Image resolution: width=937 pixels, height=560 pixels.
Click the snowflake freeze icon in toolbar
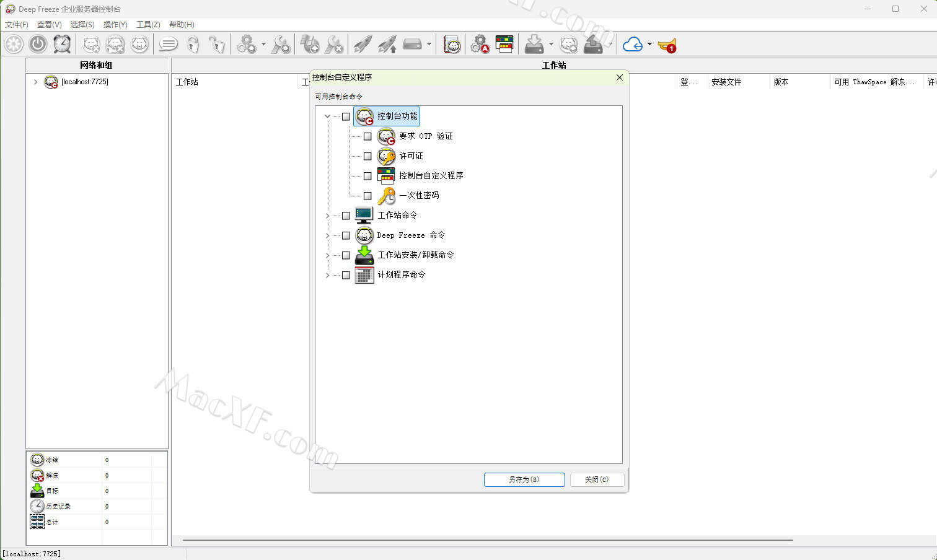click(14, 45)
